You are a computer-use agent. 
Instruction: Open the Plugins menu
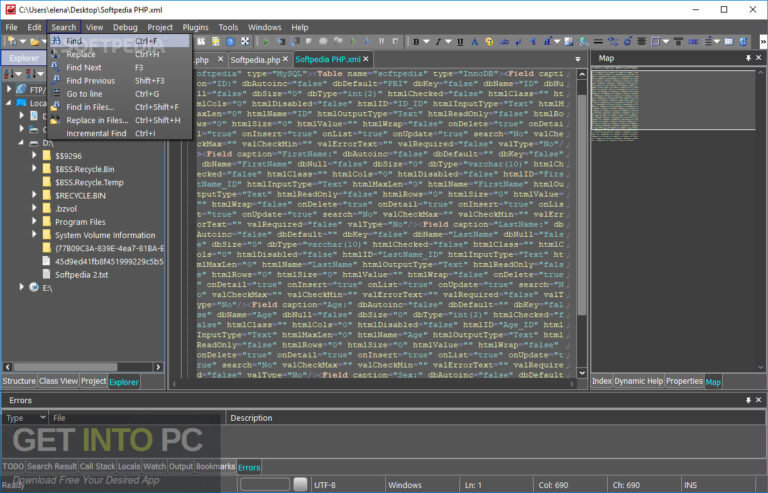click(195, 27)
